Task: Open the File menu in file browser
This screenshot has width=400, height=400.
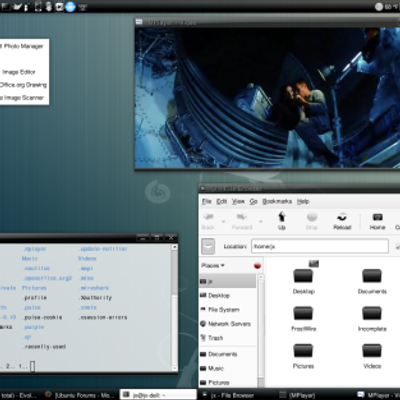Action: [207, 201]
